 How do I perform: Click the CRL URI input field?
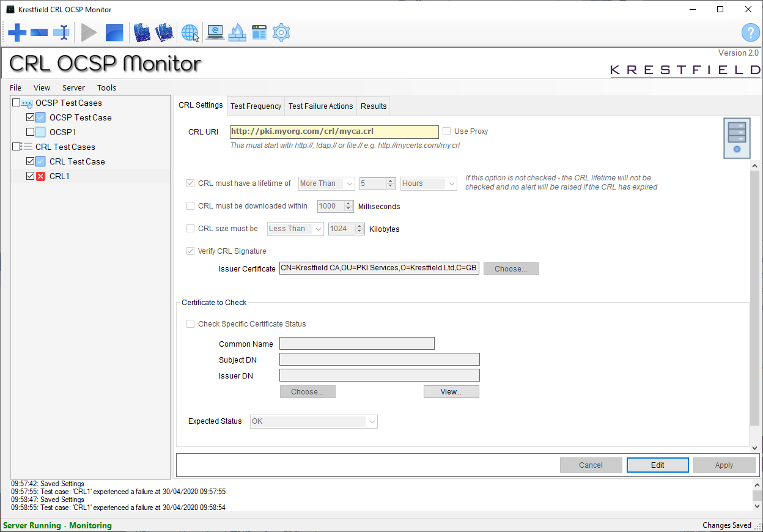pos(334,131)
